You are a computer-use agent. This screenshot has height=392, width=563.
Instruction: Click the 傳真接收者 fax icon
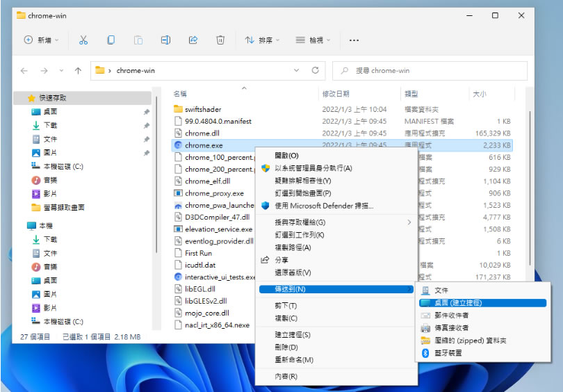(x=425, y=328)
